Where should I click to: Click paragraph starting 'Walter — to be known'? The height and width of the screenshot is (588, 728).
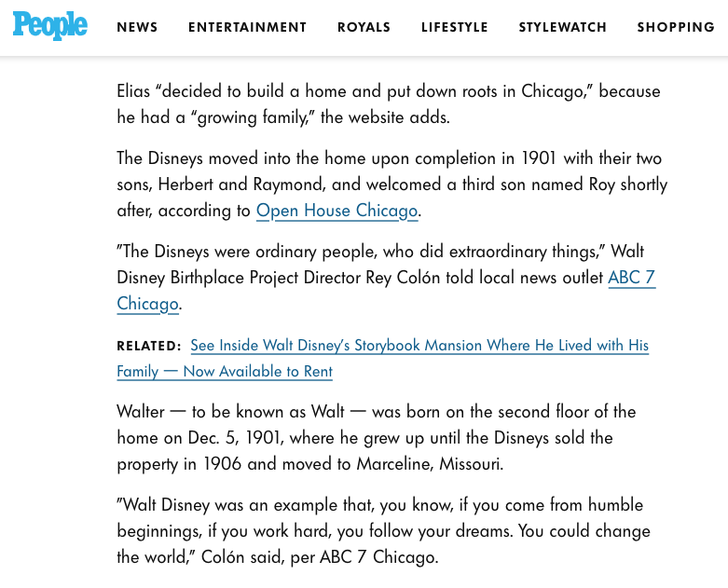point(376,438)
